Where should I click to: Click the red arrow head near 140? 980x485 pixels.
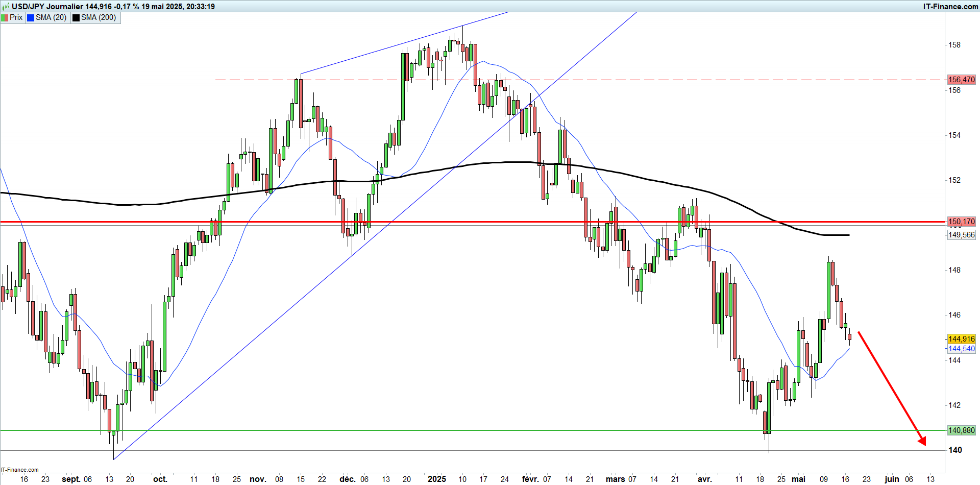922,441
